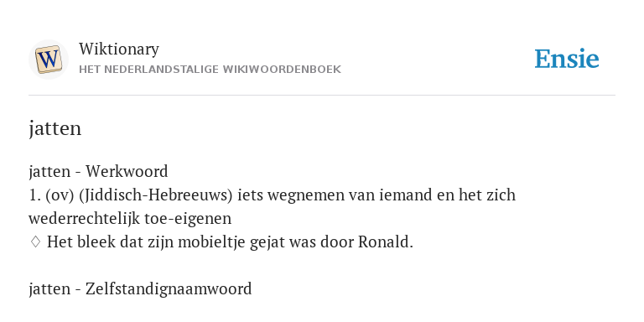Select the subtitle Het Nederlandstalige Wikiwoordenboek
This screenshot has width=644, height=322.
[x=210, y=70]
